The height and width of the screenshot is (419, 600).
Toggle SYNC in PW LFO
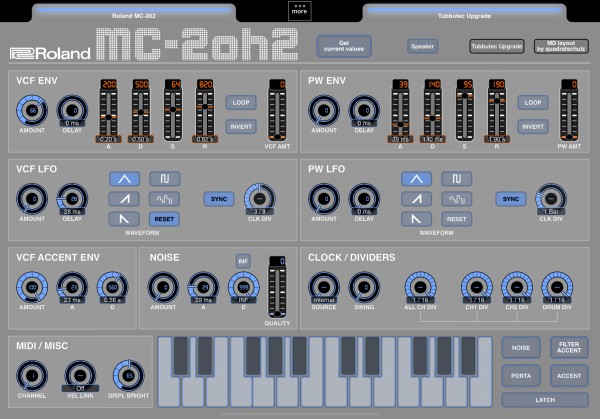511,199
